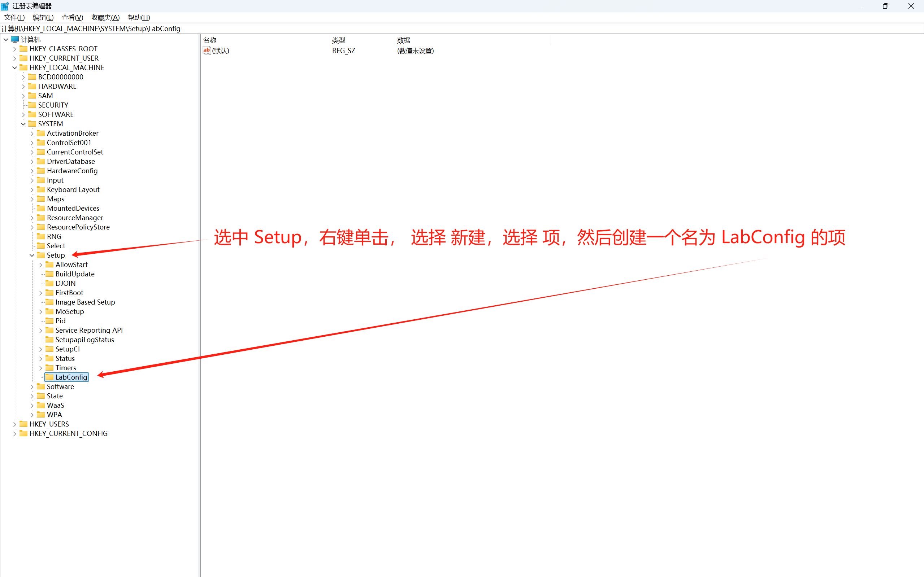Click the SECURITY folder icon

click(32, 105)
